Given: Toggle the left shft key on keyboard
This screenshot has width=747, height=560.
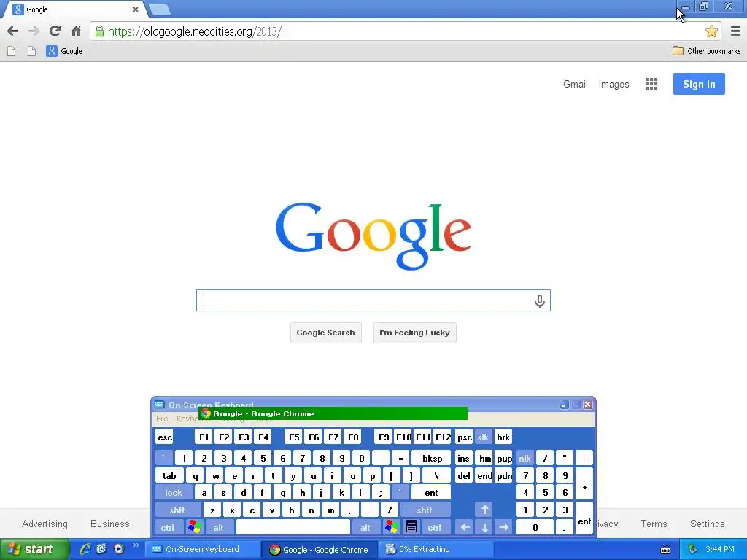Looking at the screenshot, I should pyautogui.click(x=178, y=510).
